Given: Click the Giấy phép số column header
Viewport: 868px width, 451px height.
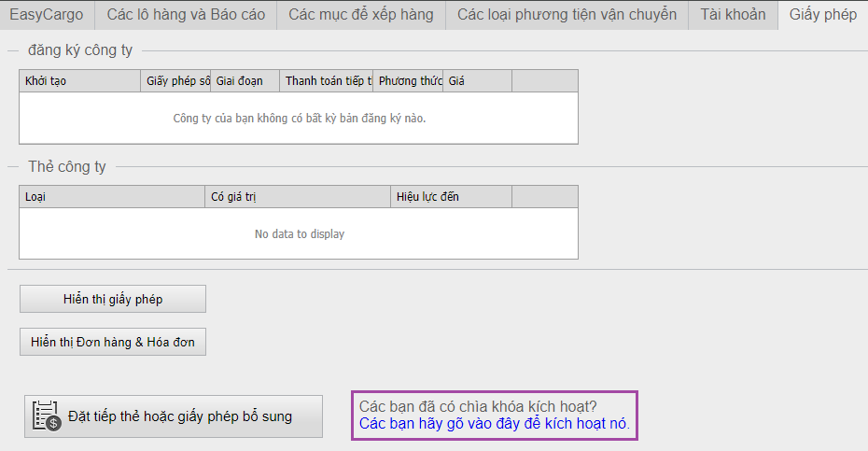Looking at the screenshot, I should click(x=175, y=81).
